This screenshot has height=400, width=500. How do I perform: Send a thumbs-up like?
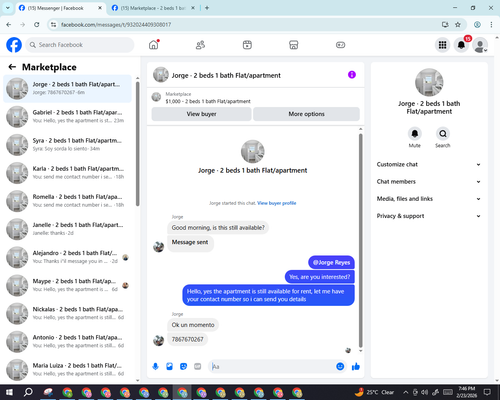(356, 367)
